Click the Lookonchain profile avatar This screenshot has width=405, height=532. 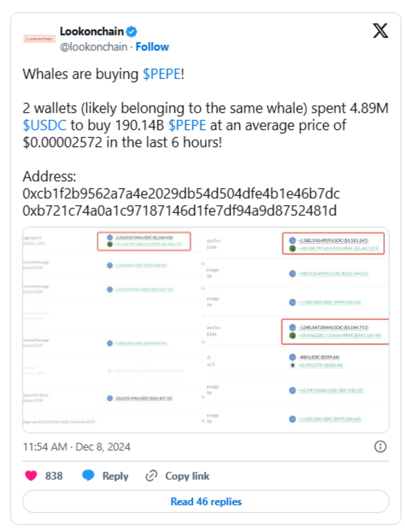39,39
